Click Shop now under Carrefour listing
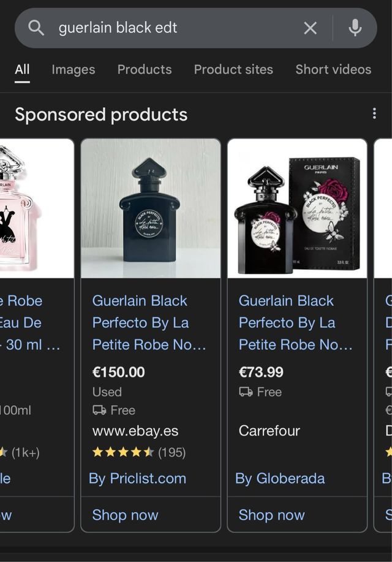Viewport: 392px width, 562px height. pos(271,515)
